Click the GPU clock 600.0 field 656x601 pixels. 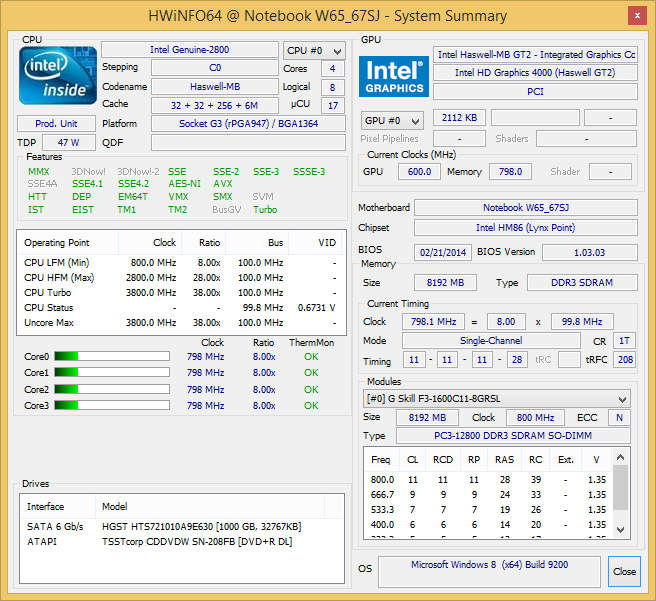pyautogui.click(x=419, y=172)
